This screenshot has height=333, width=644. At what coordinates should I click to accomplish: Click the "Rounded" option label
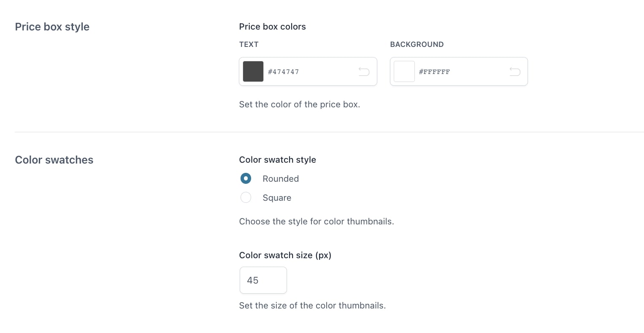click(x=281, y=179)
